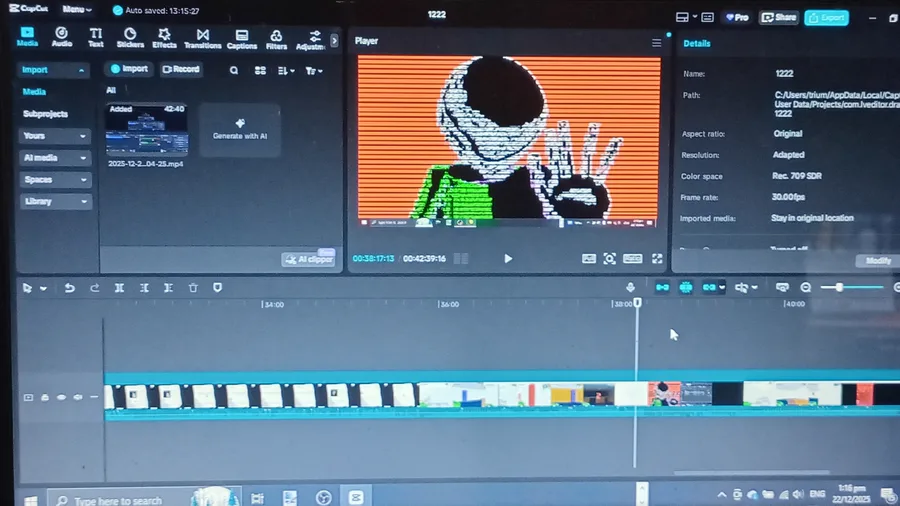900x506 pixels.
Task: Play the preview video
Action: [x=508, y=259]
